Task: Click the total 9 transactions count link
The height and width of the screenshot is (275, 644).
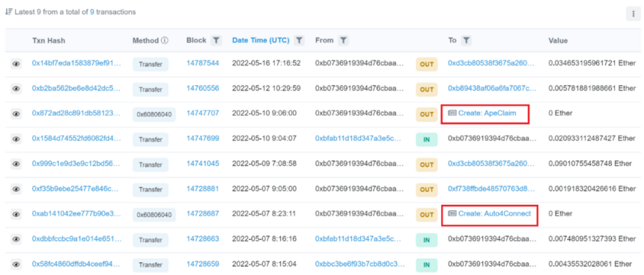Action: tap(92, 13)
